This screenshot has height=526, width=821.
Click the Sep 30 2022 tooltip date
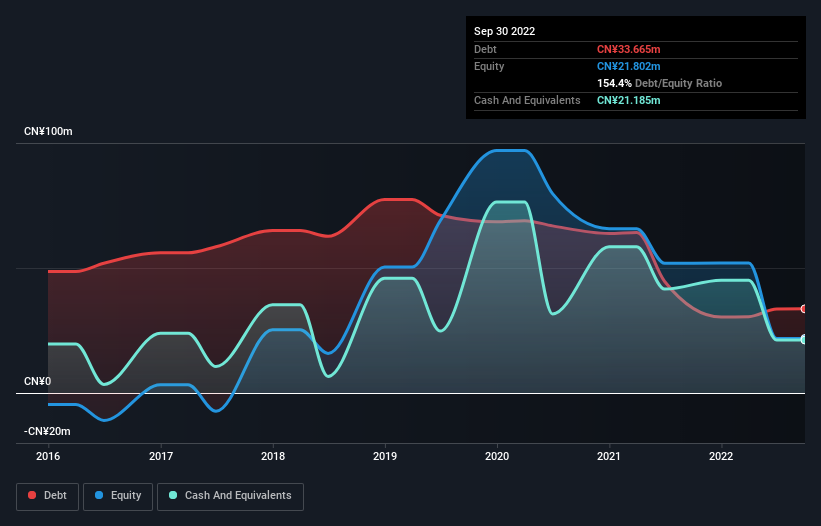coord(504,31)
